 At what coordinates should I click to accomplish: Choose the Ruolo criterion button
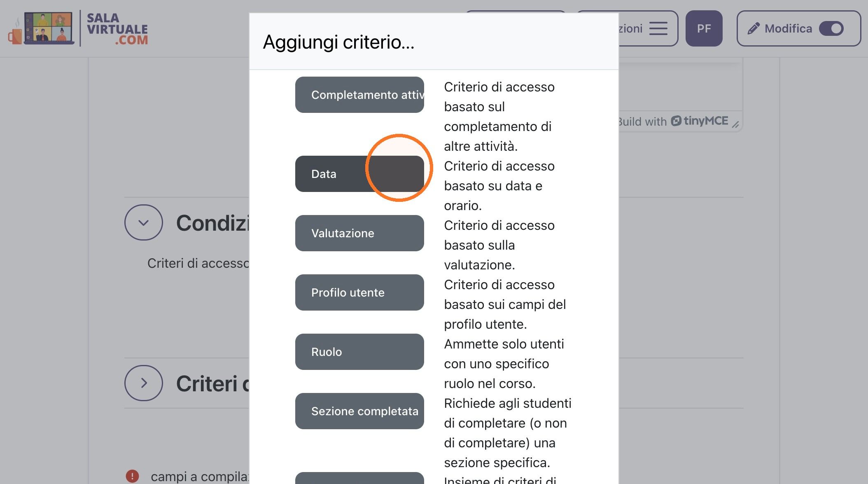pyautogui.click(x=359, y=352)
